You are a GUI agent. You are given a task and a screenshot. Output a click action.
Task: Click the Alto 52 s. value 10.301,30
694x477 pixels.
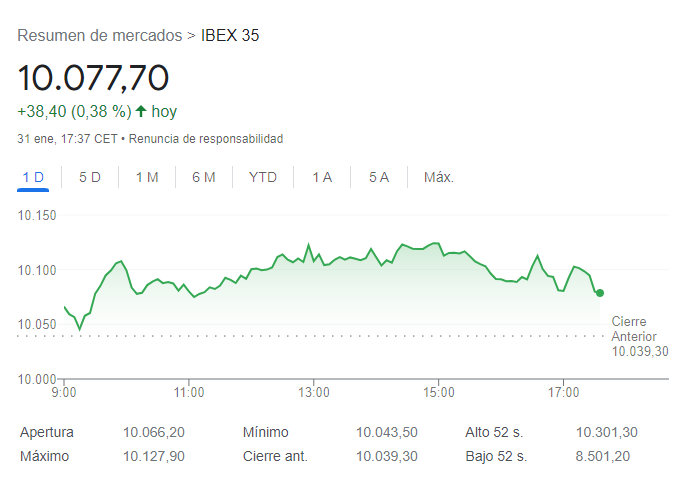(x=606, y=432)
